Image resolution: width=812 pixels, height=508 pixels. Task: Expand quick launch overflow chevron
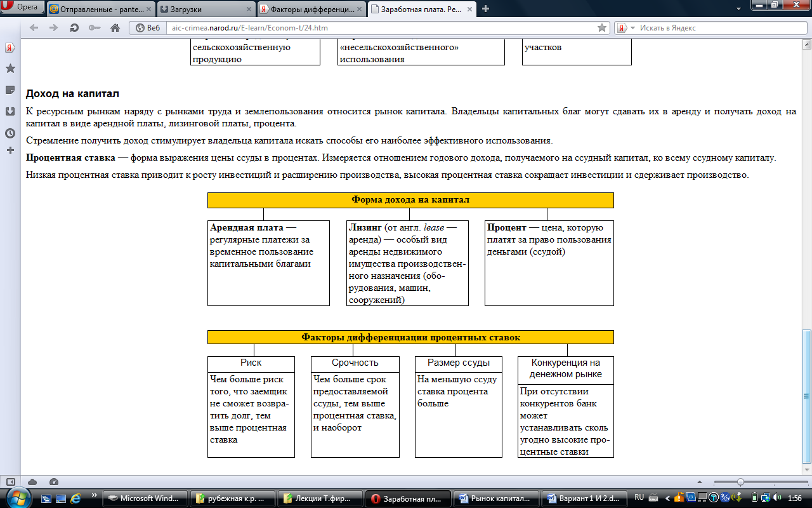point(94,494)
